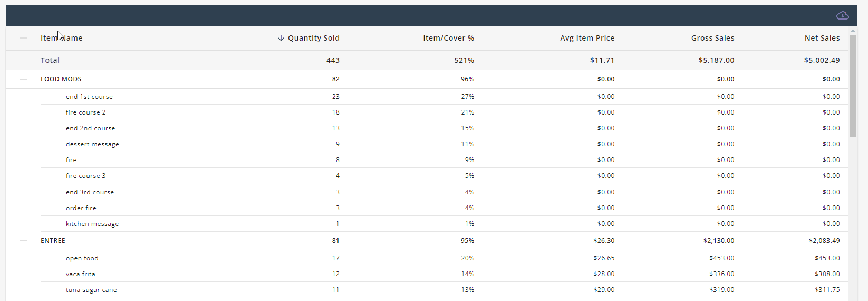Select the dessert message row

point(92,144)
